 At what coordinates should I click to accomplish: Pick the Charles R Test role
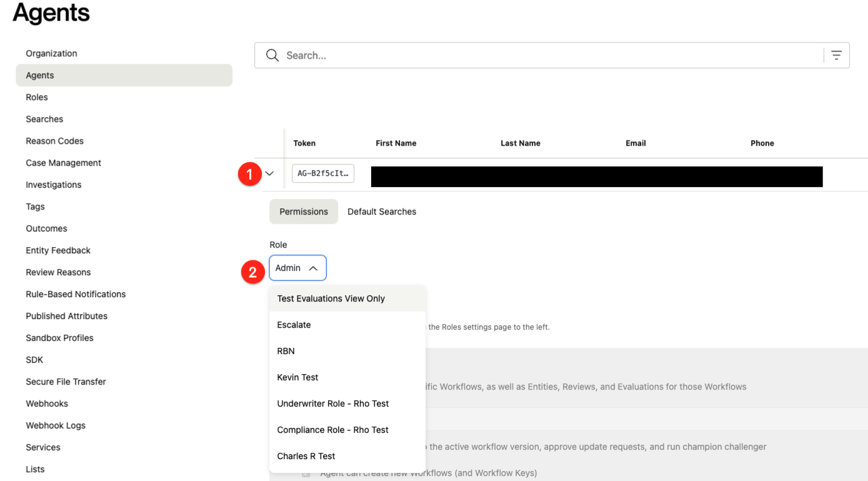point(306,456)
